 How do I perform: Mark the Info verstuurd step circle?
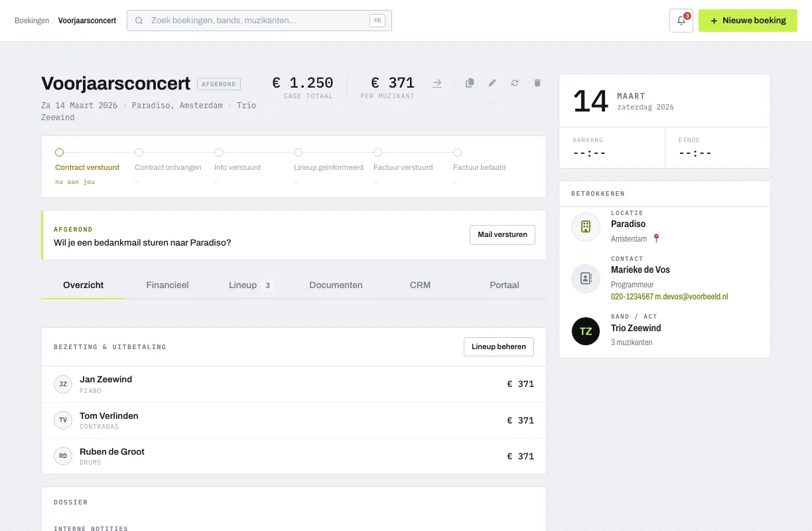click(219, 152)
